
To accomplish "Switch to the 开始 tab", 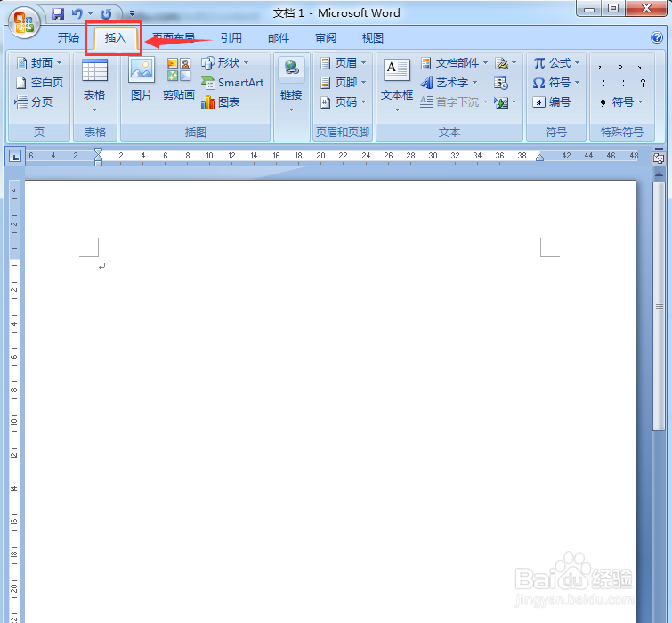I will click(x=69, y=37).
